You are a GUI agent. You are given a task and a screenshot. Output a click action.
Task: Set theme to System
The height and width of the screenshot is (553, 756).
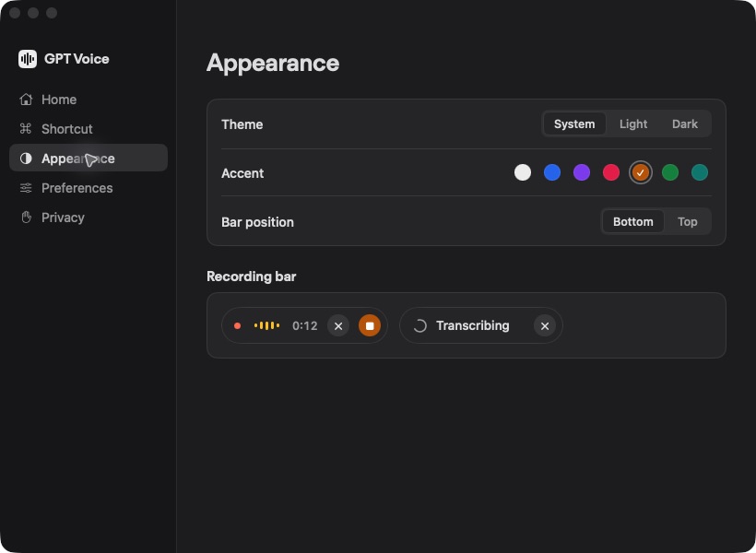click(574, 124)
